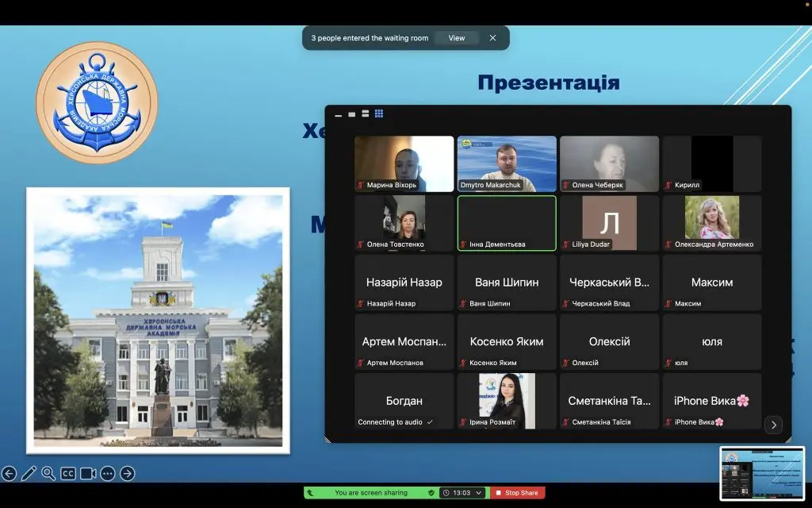Switch to two-row strip view
Viewport: 812px width, 508px height.
pos(365,114)
